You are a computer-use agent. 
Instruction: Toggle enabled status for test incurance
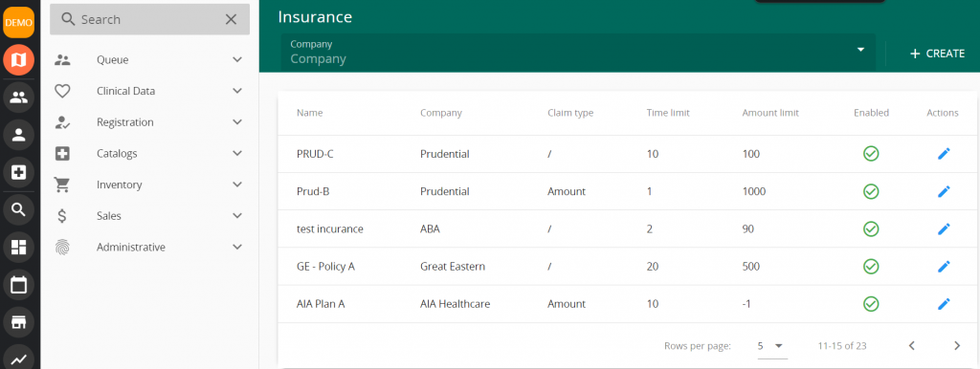871,229
